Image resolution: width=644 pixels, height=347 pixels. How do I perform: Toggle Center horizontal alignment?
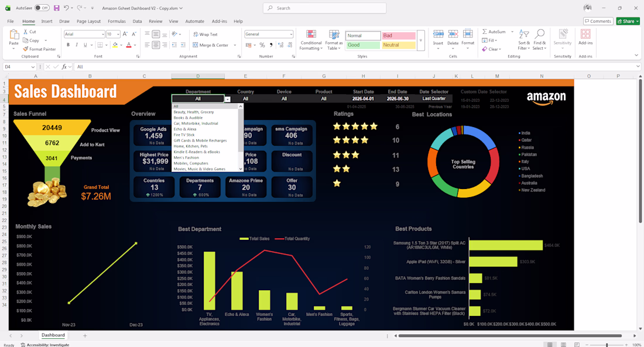(156, 45)
